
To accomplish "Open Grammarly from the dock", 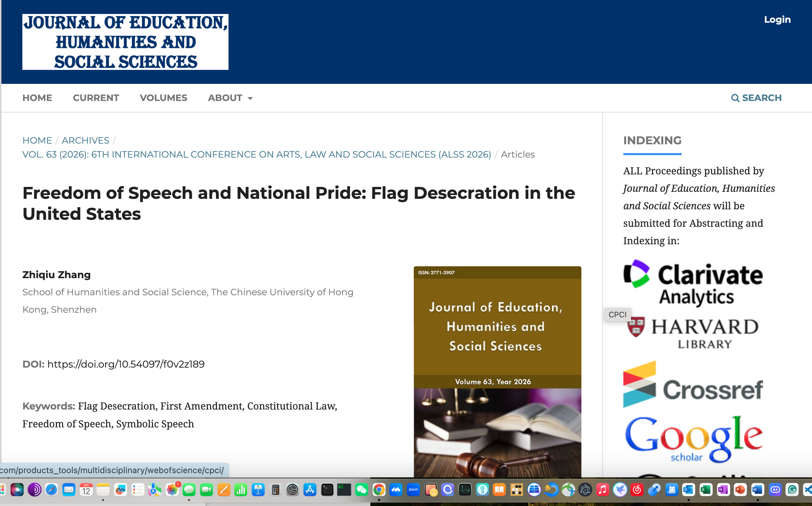I will [x=792, y=490].
